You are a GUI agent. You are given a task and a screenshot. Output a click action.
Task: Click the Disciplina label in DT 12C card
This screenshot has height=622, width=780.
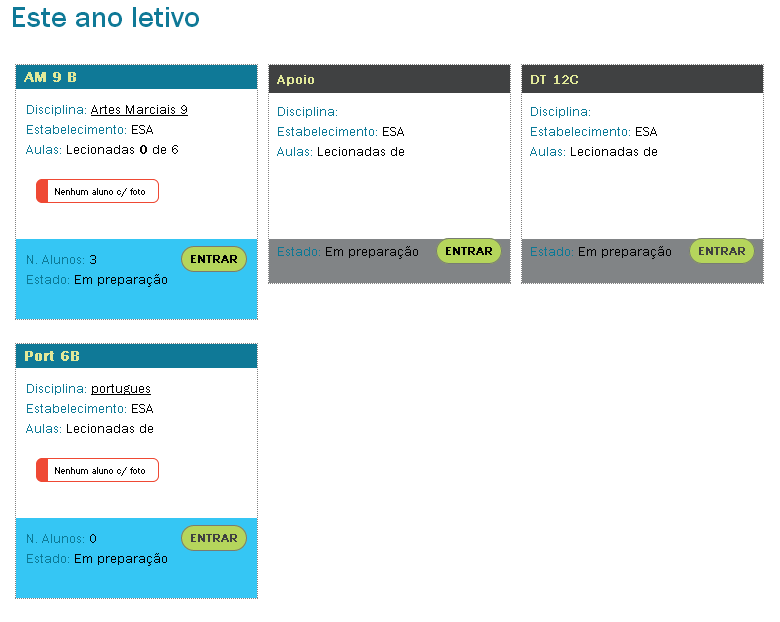point(560,112)
